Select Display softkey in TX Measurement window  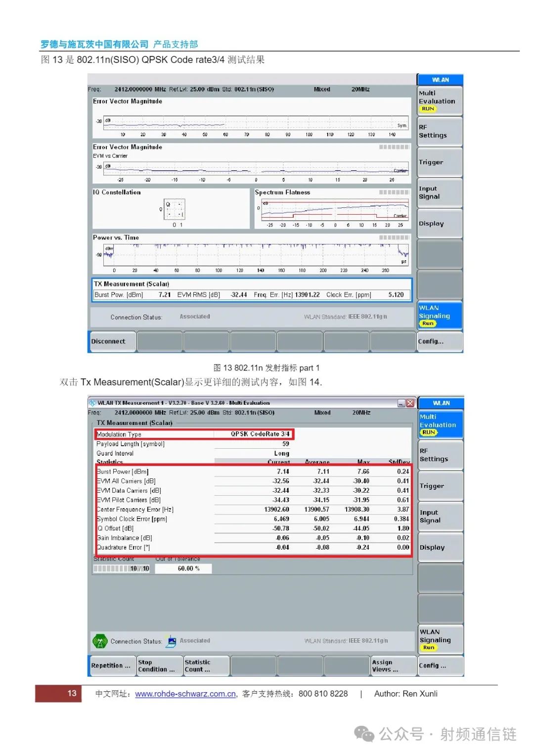441,547
